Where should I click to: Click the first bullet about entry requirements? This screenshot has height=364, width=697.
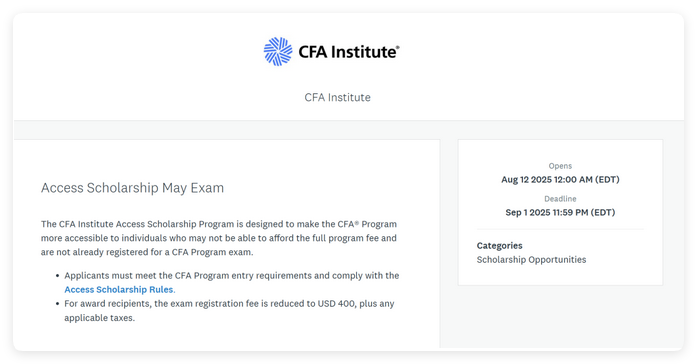click(x=232, y=282)
